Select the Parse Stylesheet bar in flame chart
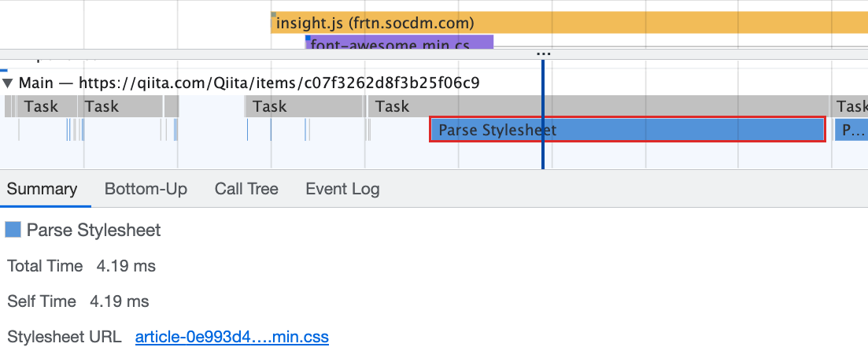The height and width of the screenshot is (362, 868). pos(628,130)
